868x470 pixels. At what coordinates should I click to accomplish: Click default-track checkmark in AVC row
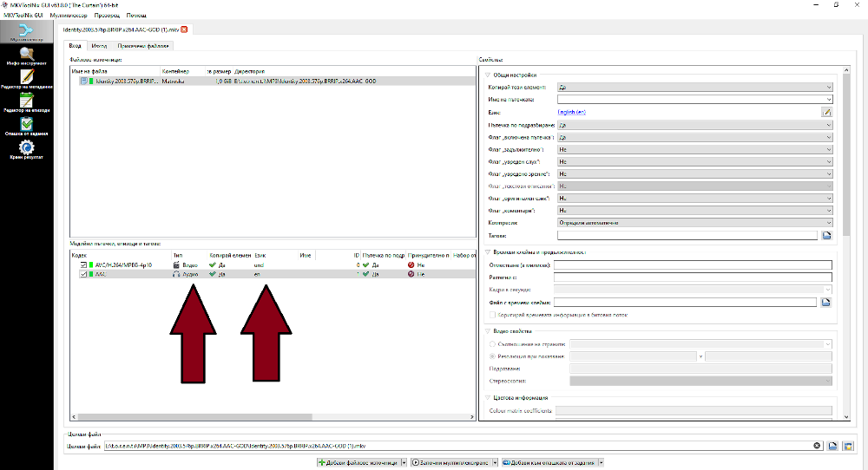coord(366,264)
